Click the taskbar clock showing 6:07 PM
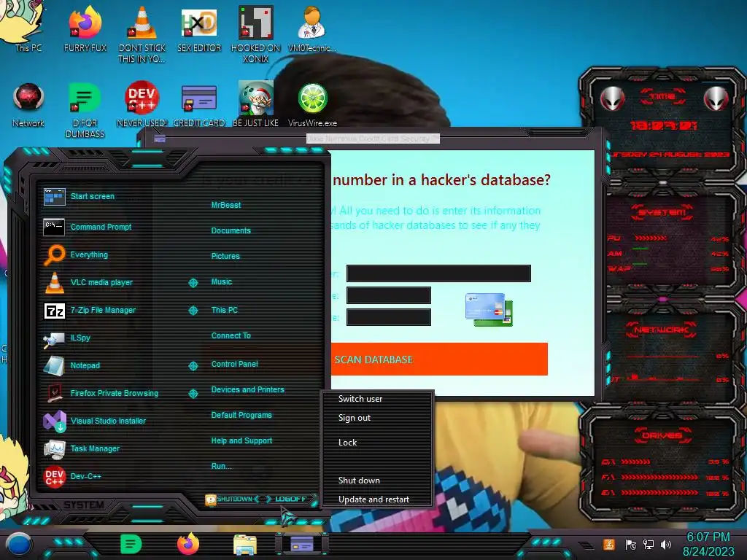Screen dimensions: 747x560 click(x=708, y=544)
